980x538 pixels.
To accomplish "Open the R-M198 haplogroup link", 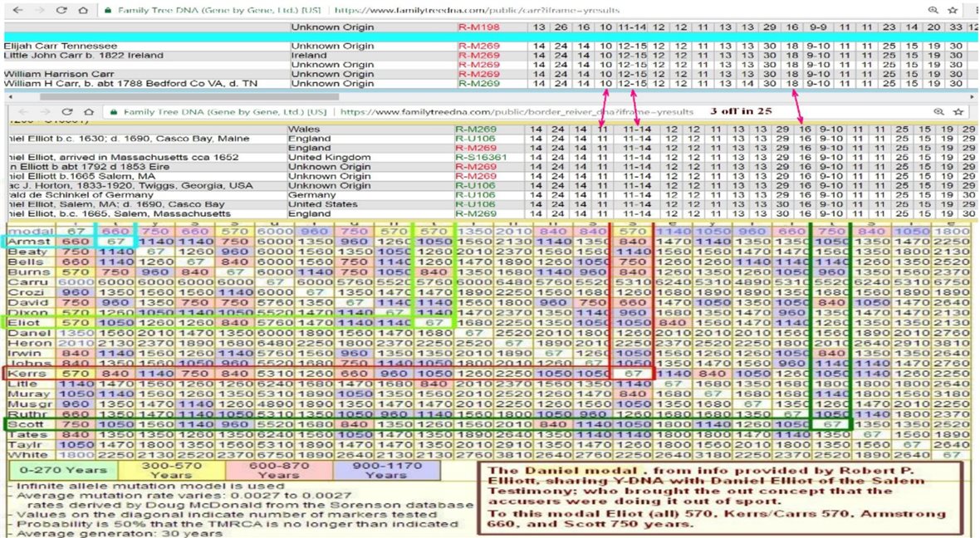I will tap(477, 27).
